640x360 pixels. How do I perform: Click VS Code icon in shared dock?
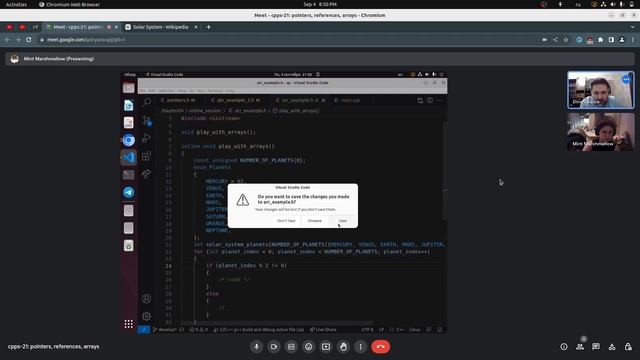tap(129, 157)
